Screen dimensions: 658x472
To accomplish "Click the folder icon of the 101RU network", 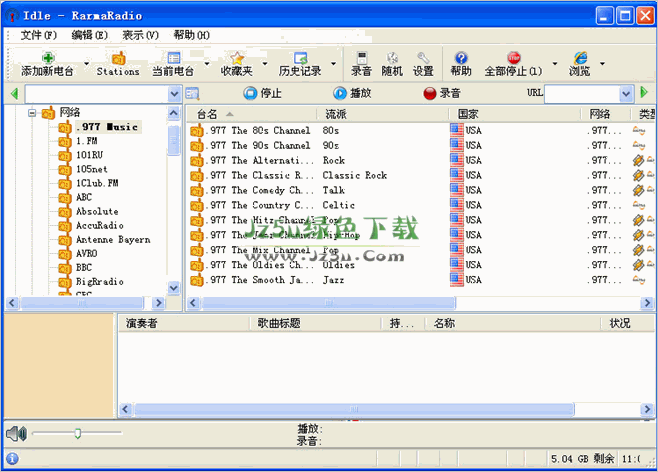I will (x=64, y=155).
